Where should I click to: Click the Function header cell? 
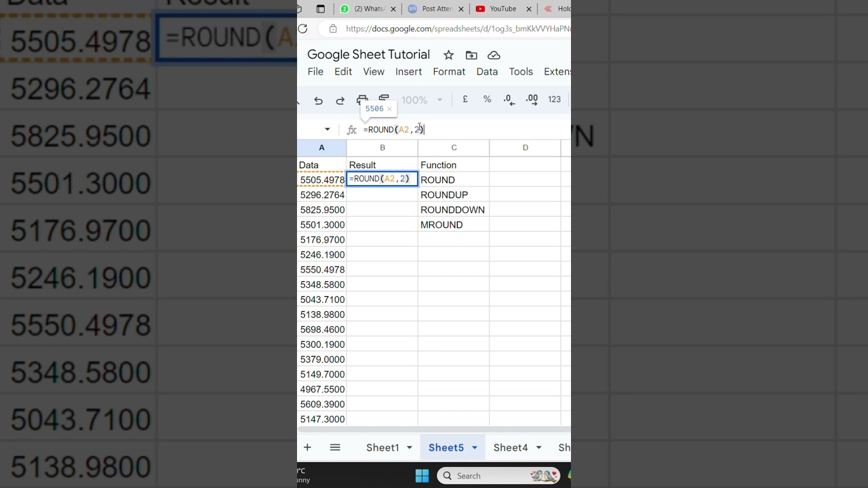click(x=454, y=165)
